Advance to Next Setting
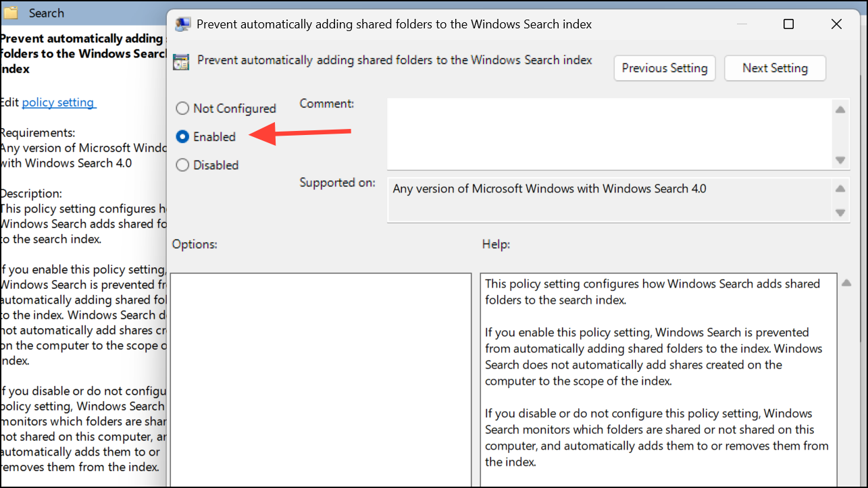 (x=775, y=68)
